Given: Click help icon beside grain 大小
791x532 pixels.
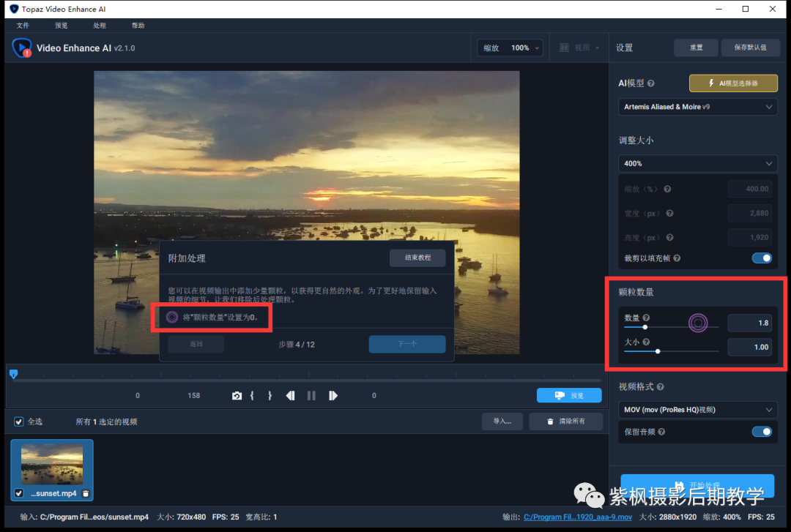Looking at the screenshot, I should tap(646, 342).
